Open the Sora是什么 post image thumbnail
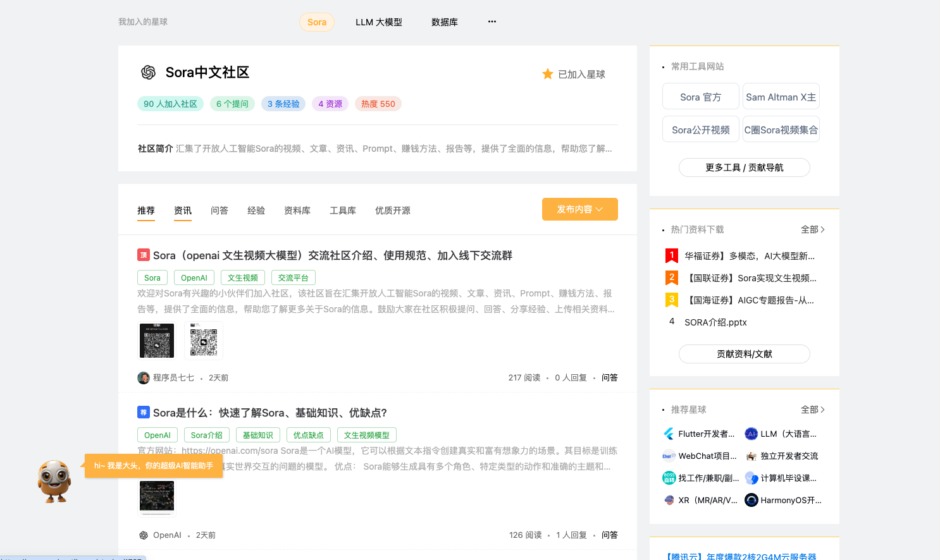The image size is (940, 560). point(157,497)
